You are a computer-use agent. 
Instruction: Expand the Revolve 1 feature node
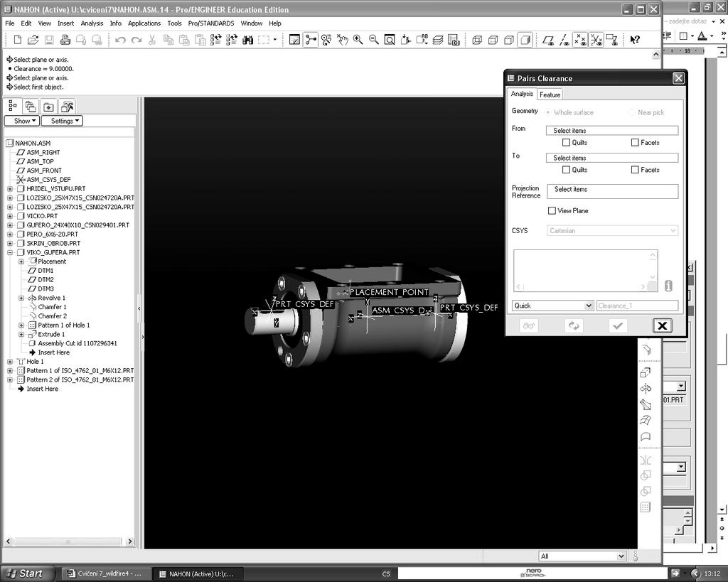coord(21,298)
